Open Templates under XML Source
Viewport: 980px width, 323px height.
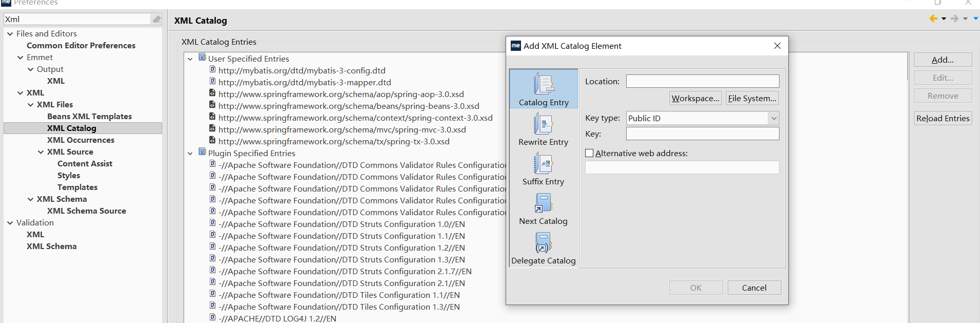(77, 187)
